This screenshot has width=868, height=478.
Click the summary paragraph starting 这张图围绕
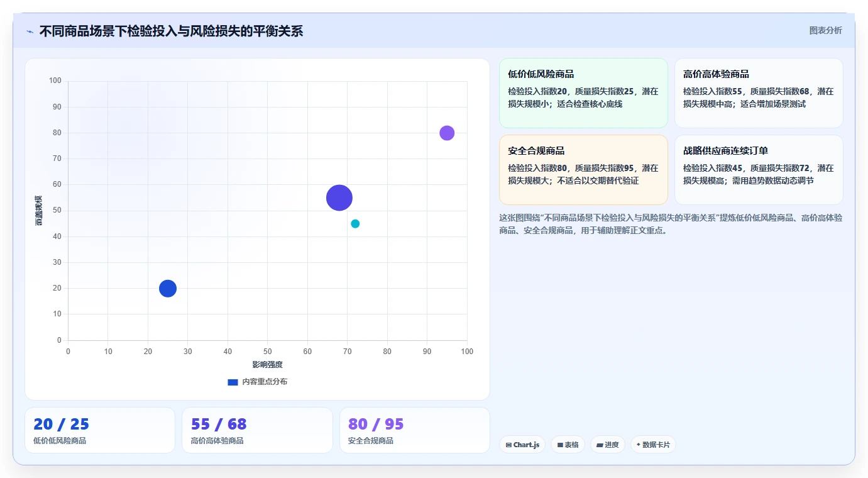(671, 224)
